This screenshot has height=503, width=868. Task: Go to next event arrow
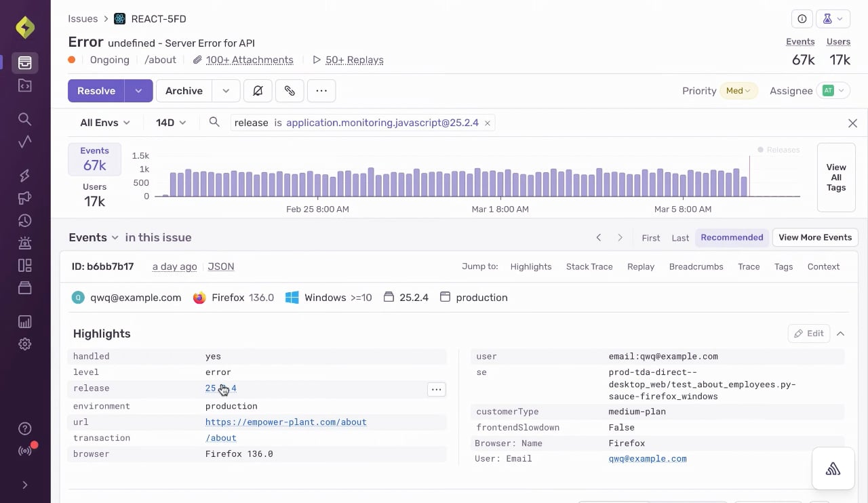(x=620, y=237)
